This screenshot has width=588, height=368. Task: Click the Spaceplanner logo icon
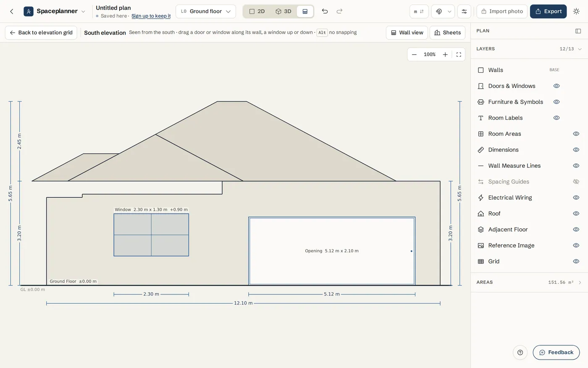pyautogui.click(x=29, y=11)
